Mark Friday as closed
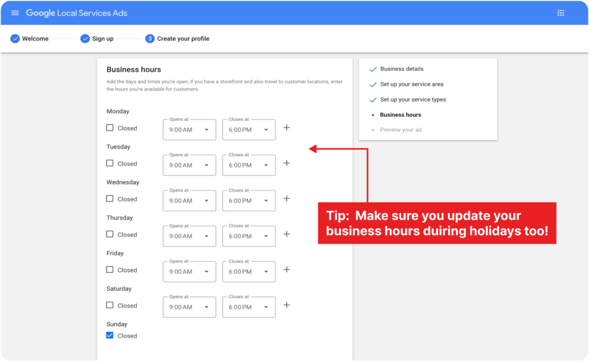This screenshot has width=589, height=364. pos(110,270)
